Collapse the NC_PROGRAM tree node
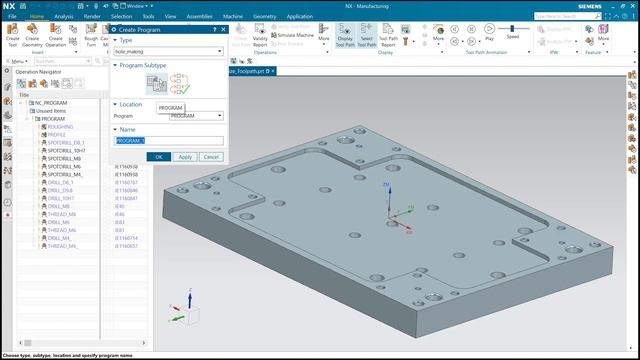The height and width of the screenshot is (360, 640). [x=21, y=103]
